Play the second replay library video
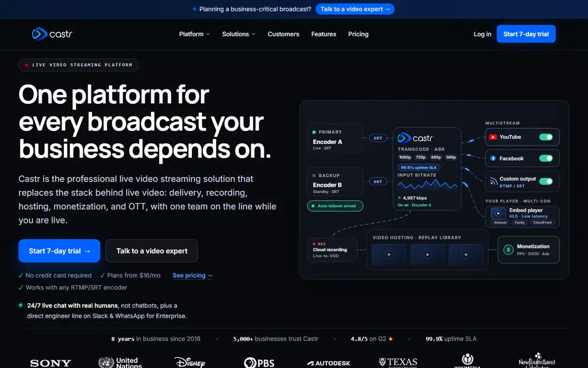Screen dimensions: 588x368 (428, 255)
